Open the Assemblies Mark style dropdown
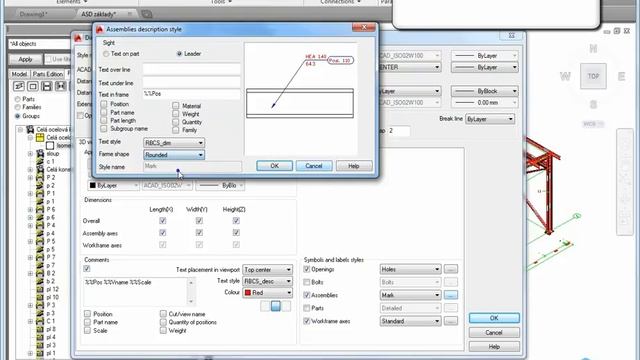This screenshot has width=640, height=360. 410,295
